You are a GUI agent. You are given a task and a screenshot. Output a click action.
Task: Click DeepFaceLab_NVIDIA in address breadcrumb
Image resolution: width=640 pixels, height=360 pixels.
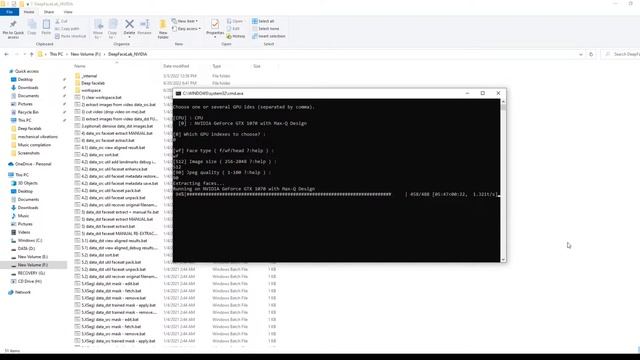[x=127, y=54]
